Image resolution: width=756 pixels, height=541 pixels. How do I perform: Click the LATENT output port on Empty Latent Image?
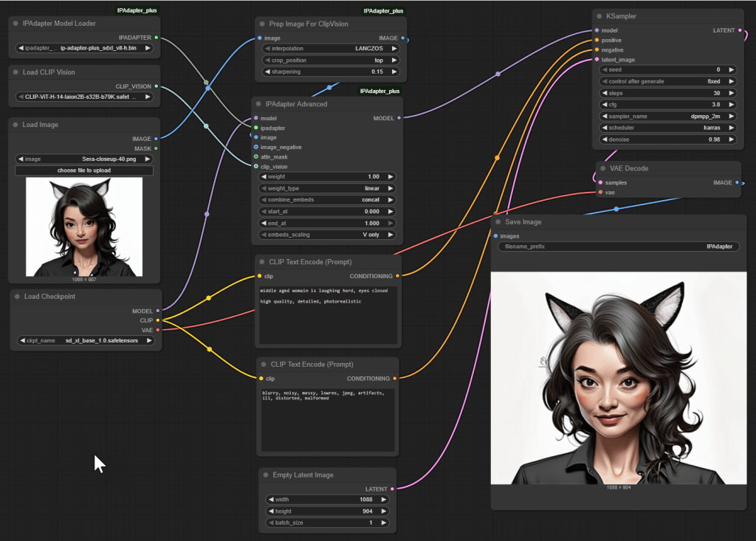pyautogui.click(x=393, y=489)
